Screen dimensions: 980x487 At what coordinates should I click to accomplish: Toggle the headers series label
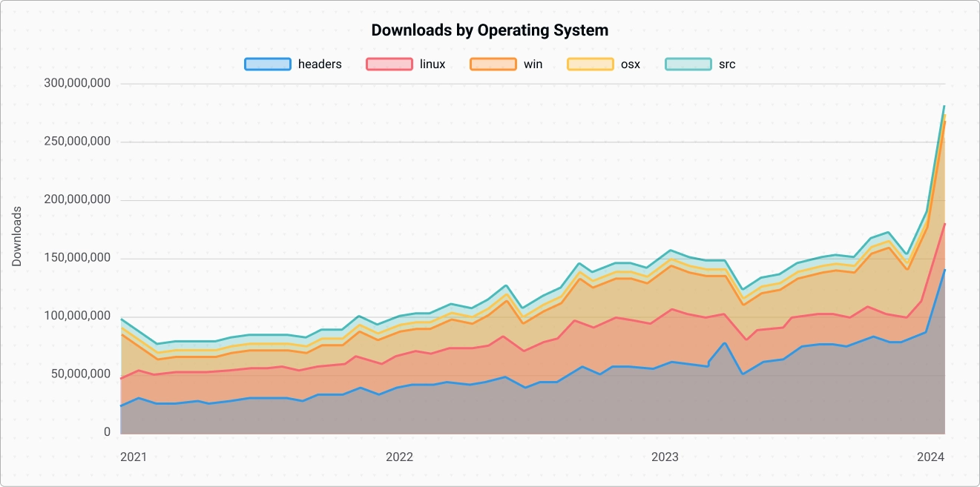(320, 64)
